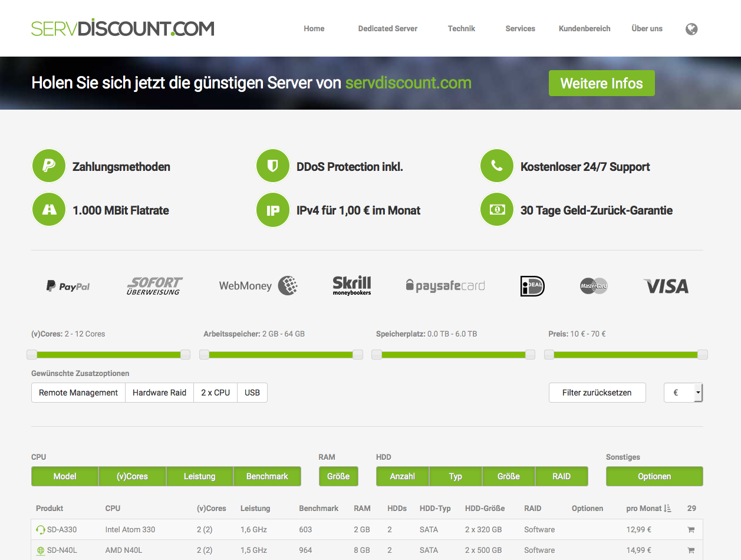This screenshot has height=560, width=741.
Task: Toggle the RAM Größe column button
Action: pos(338,476)
